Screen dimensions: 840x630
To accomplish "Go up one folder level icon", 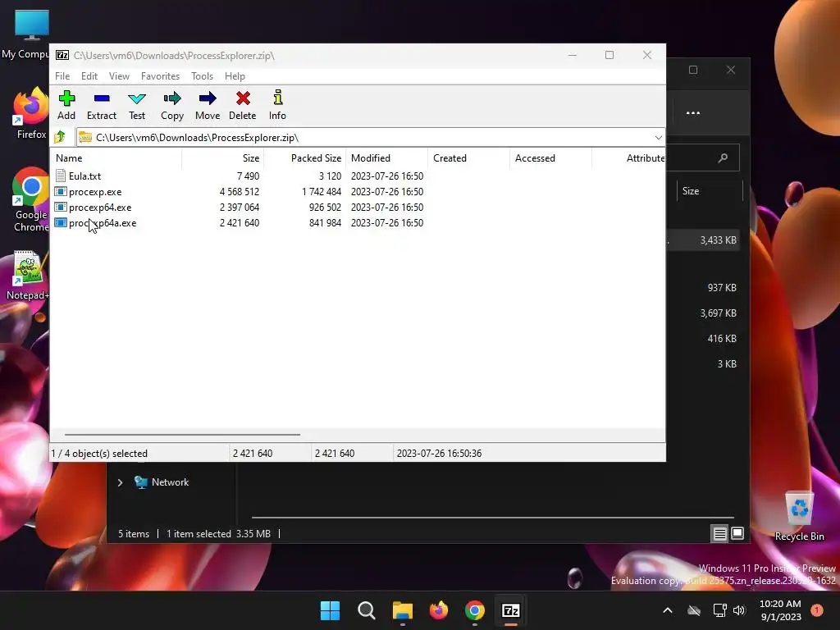I will pos(60,137).
